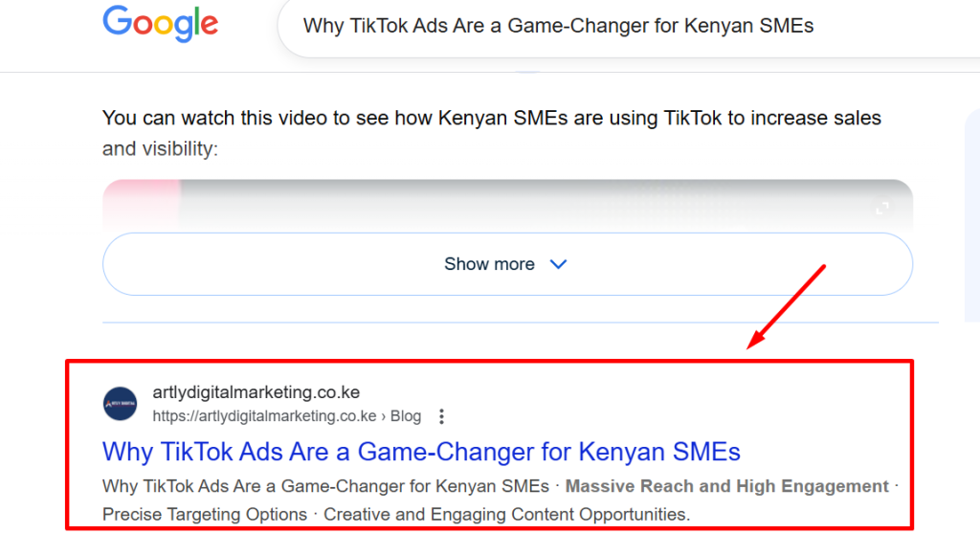Expand using the Show more chevron arrow
Viewport: 980px width, 534px height.
click(559, 264)
